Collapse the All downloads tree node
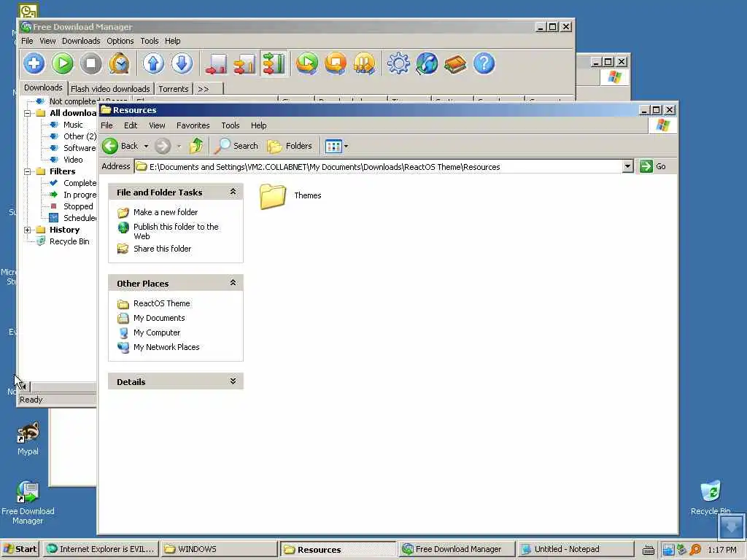This screenshot has width=747, height=560. pyautogui.click(x=27, y=113)
